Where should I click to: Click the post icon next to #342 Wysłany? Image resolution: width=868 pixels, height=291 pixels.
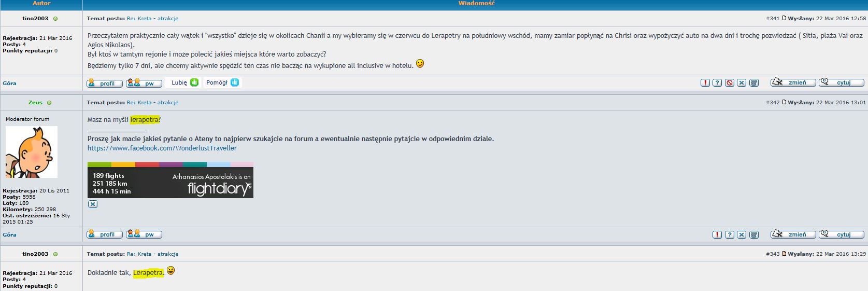click(x=785, y=102)
